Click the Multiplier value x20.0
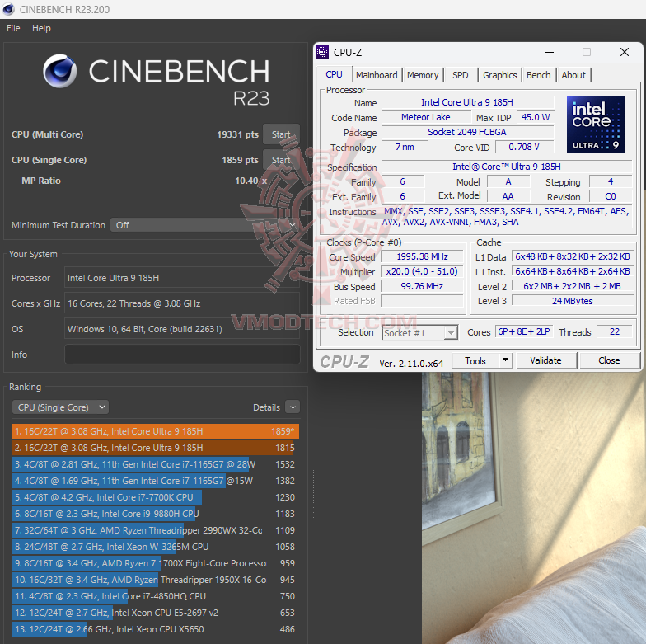 (422, 271)
